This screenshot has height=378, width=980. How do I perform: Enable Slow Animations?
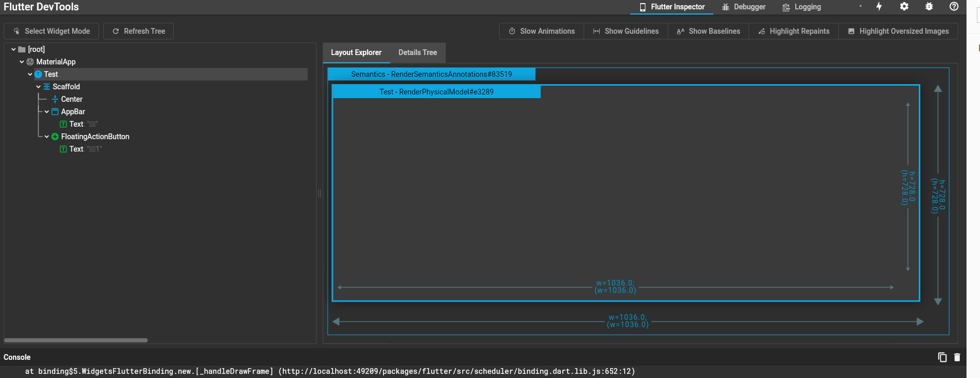[x=542, y=31]
